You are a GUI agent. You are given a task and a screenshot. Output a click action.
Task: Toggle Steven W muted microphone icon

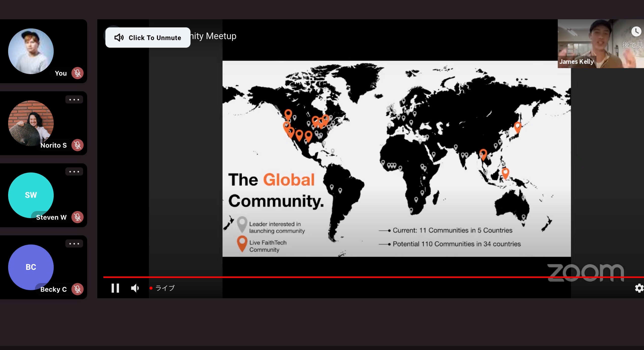(78, 217)
